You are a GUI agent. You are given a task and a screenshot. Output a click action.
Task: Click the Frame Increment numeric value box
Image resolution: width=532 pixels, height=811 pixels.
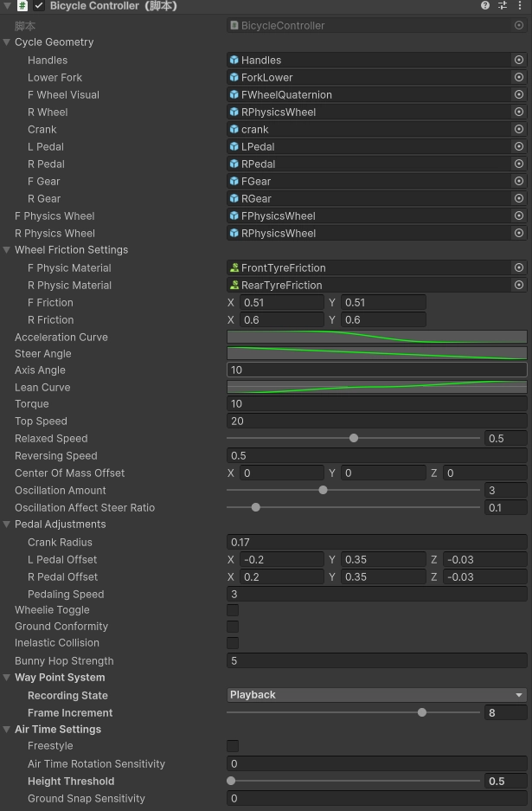(506, 712)
